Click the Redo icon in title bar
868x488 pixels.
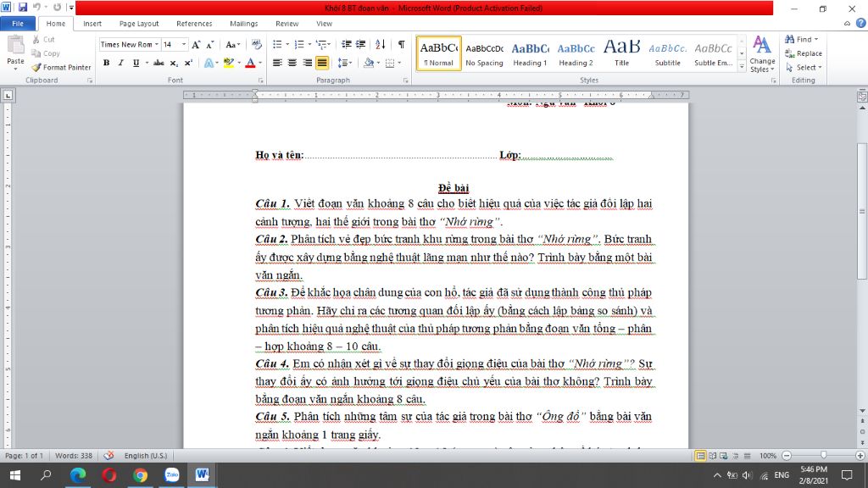click(57, 8)
